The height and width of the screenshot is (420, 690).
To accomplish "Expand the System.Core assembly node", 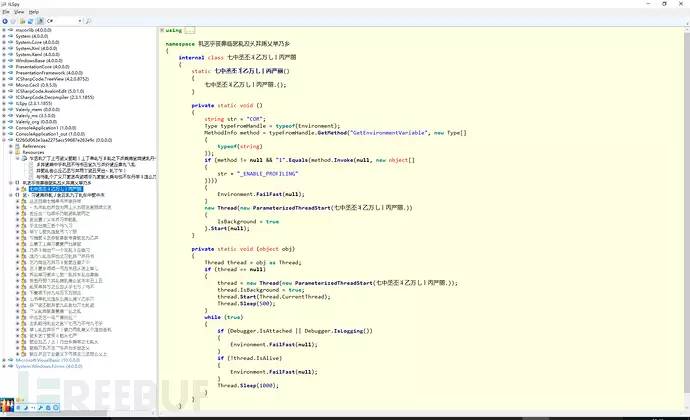I will point(4,42).
